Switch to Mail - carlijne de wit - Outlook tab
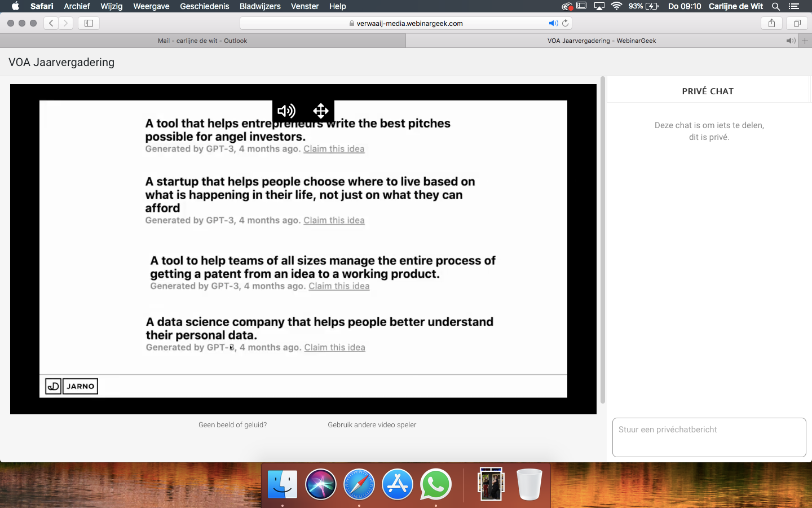The height and width of the screenshot is (508, 812). coord(202,41)
